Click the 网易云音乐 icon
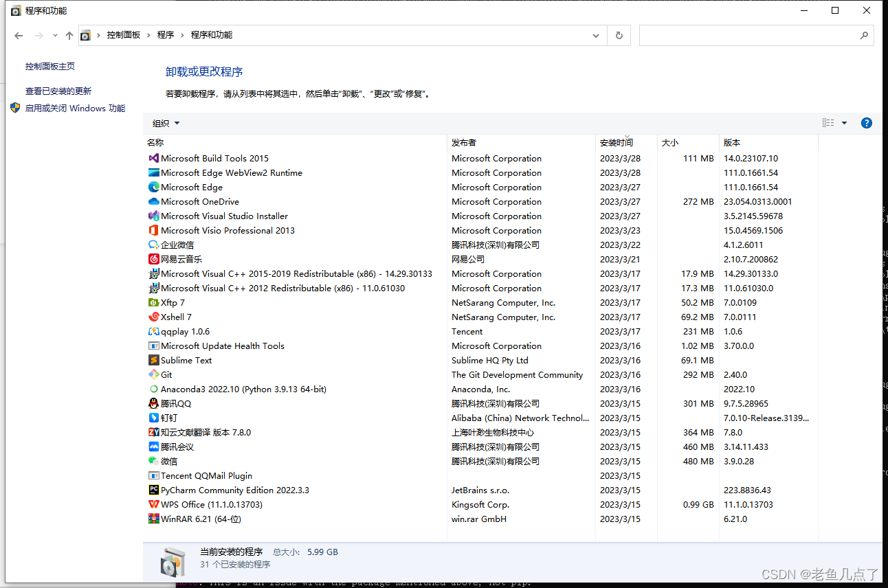The image size is (888, 588). point(154,259)
